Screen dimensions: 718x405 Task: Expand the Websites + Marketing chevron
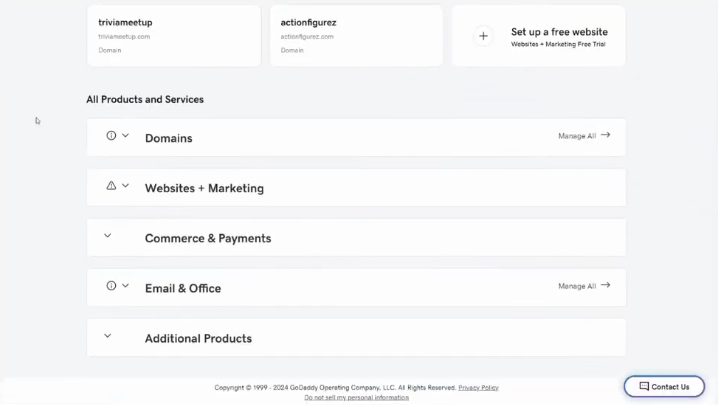tap(125, 186)
